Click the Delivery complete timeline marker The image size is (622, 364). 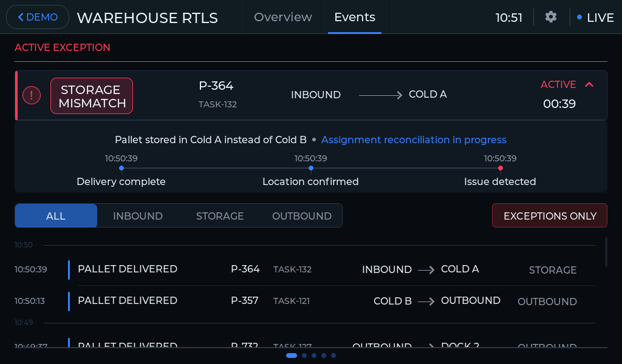point(121,168)
